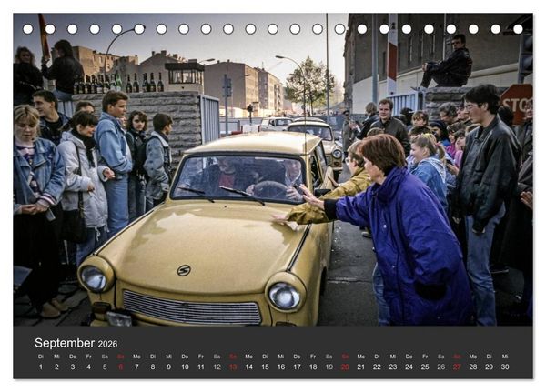Click the "Fr" weekday label above date 4

pyautogui.click(x=89, y=357)
